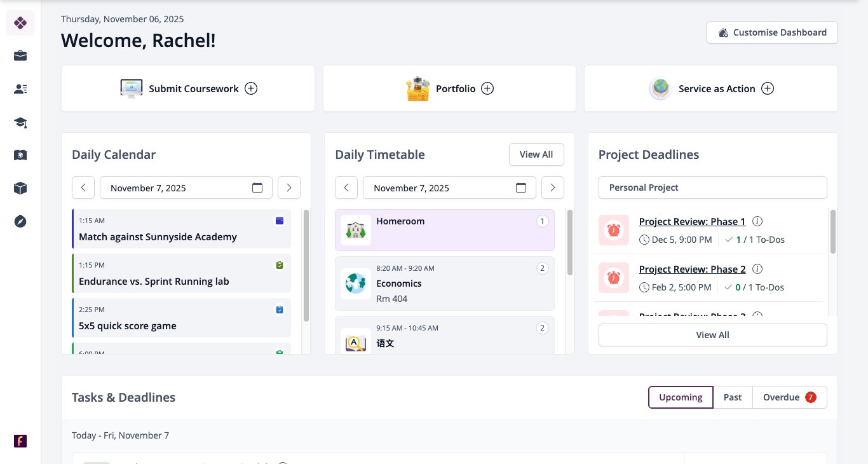This screenshot has height=464, width=868.
Task: Open the compass icon in sidebar
Action: tap(20, 221)
